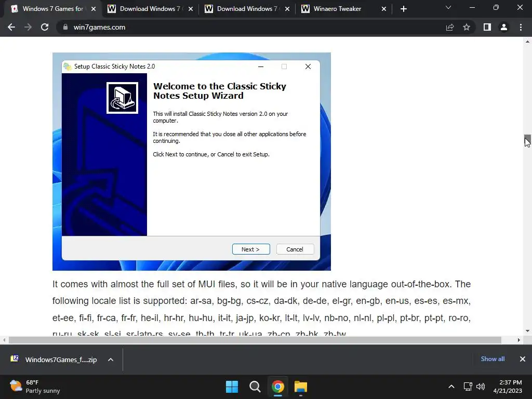Image resolution: width=532 pixels, height=399 pixels.
Task: Expand download item options chevron
Action: pyautogui.click(x=111, y=360)
